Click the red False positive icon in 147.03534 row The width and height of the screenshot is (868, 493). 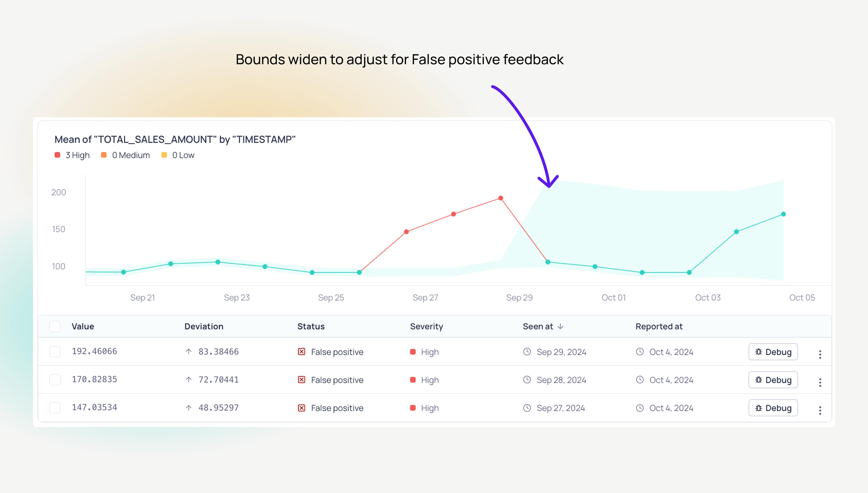click(301, 408)
